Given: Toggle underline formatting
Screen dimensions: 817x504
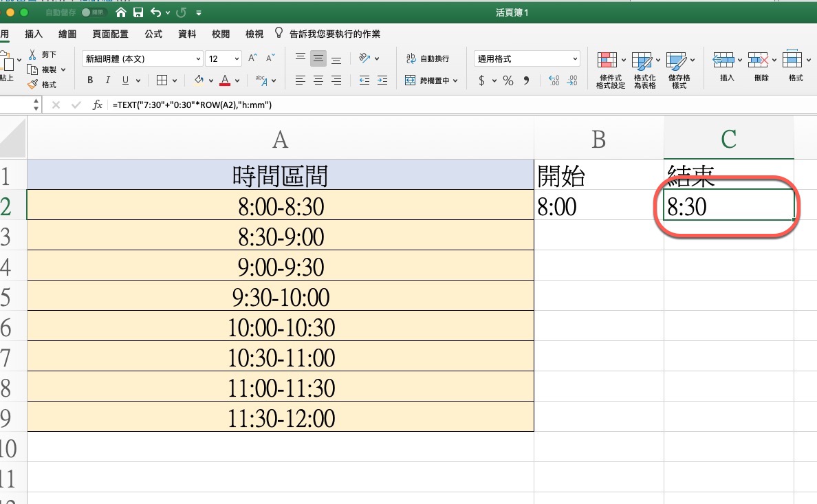Looking at the screenshot, I should tap(125, 80).
